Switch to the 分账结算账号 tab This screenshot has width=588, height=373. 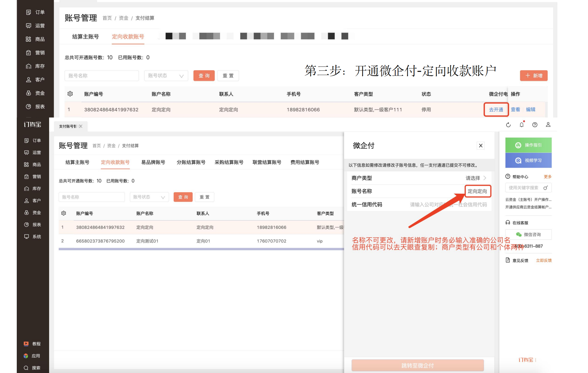pyautogui.click(x=191, y=162)
